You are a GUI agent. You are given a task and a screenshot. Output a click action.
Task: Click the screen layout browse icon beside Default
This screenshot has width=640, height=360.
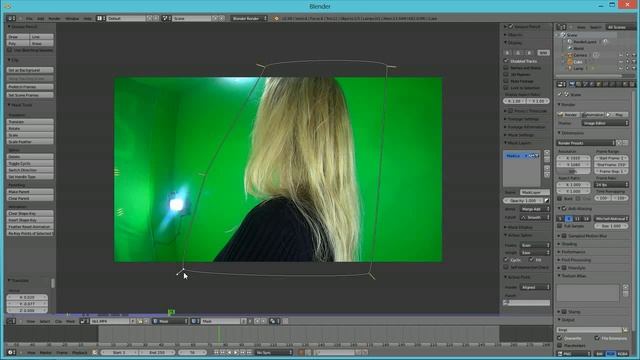(100, 18)
